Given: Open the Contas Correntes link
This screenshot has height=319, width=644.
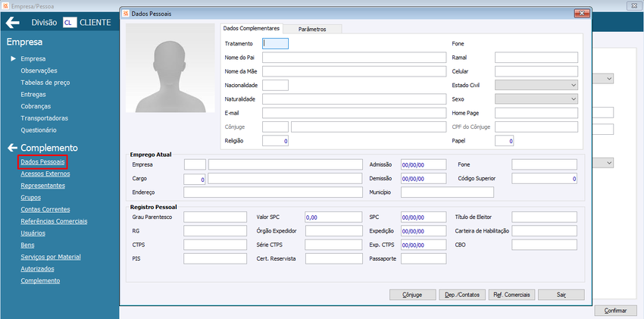Looking at the screenshot, I should point(45,209).
